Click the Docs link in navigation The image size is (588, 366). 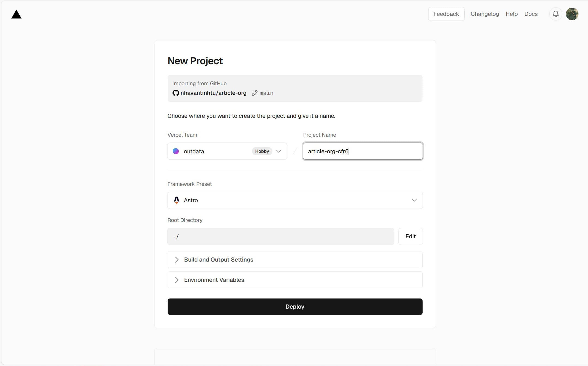[531, 14]
